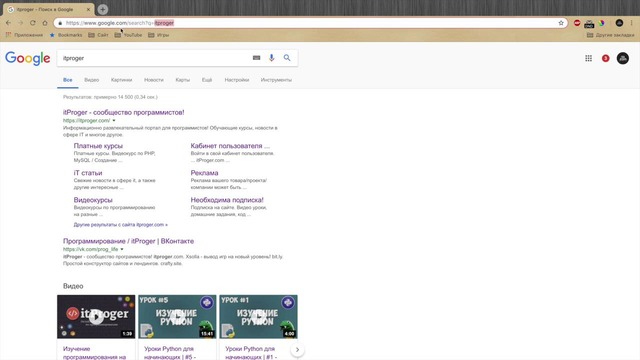Image resolution: width=640 pixels, height=360 pixels.
Task: Click the green https://itproger.com/ URL
Action: pos(87,120)
